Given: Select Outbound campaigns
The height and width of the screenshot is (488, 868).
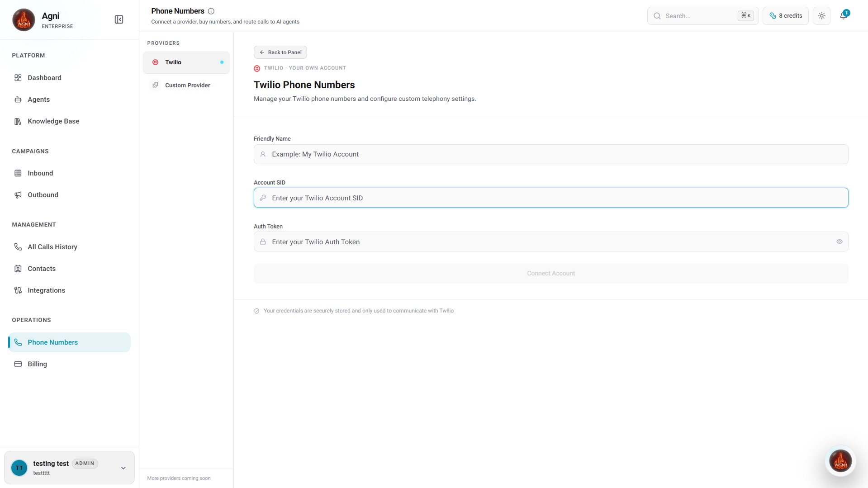Looking at the screenshot, I should coord(69,195).
